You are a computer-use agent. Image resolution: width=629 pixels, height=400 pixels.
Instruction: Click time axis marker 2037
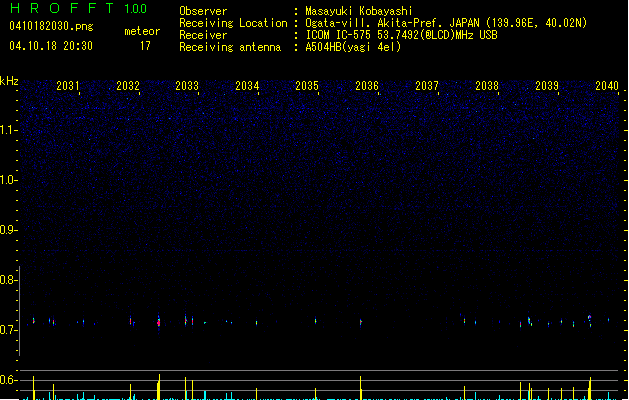[427, 86]
